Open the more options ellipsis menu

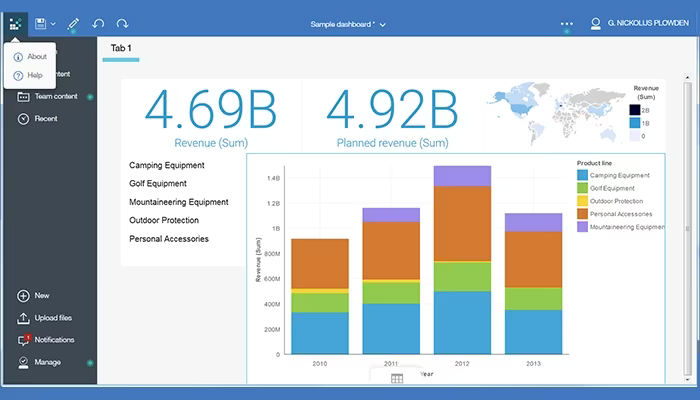(567, 24)
